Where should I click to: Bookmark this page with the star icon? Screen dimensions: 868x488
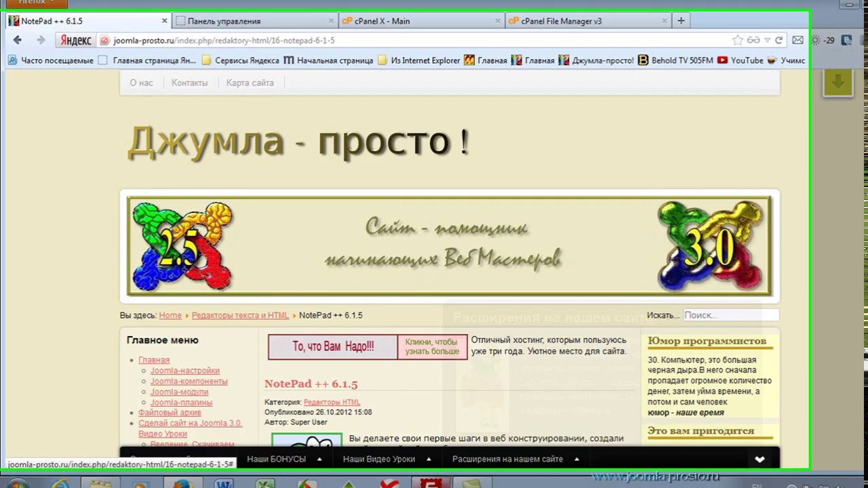(738, 40)
